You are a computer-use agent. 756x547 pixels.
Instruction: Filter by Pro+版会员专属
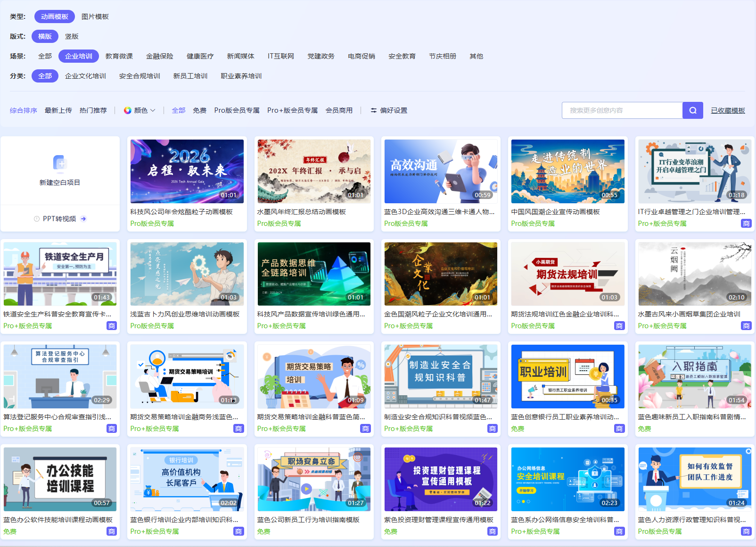point(292,110)
